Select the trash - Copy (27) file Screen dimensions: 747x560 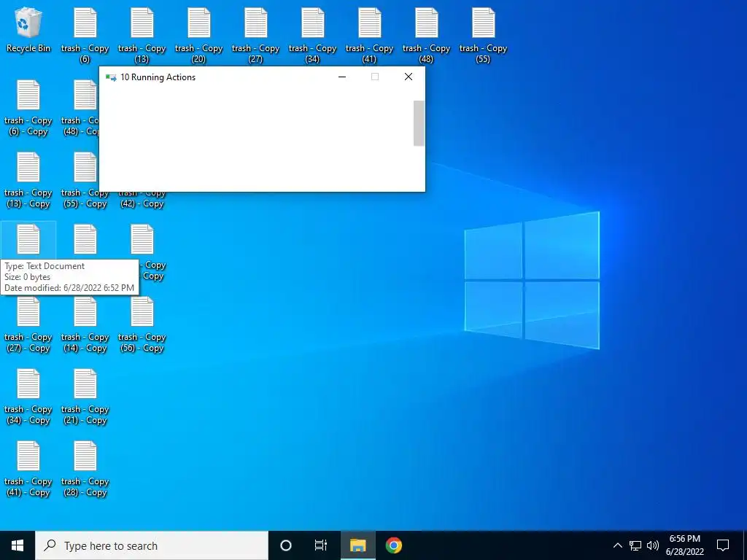coord(255,35)
